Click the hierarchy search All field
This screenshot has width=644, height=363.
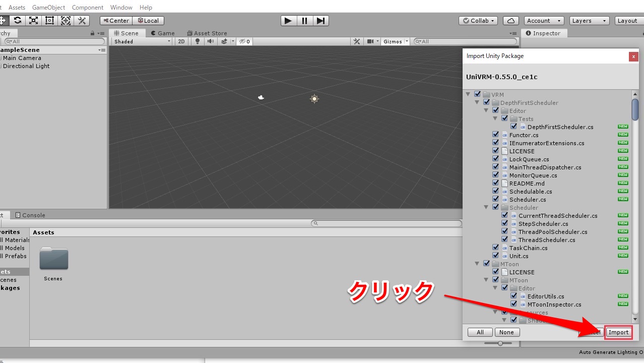point(53,41)
